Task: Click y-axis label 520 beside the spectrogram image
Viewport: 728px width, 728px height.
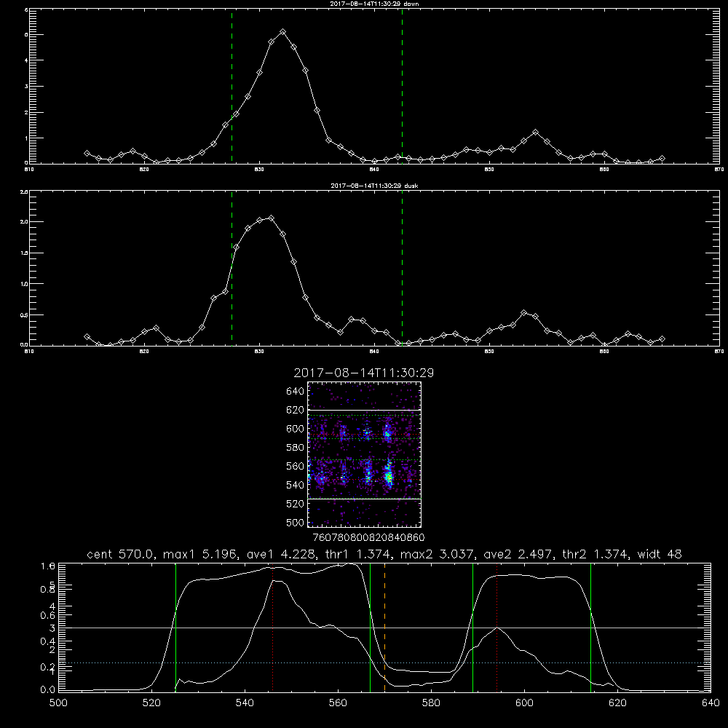Action: click(296, 504)
